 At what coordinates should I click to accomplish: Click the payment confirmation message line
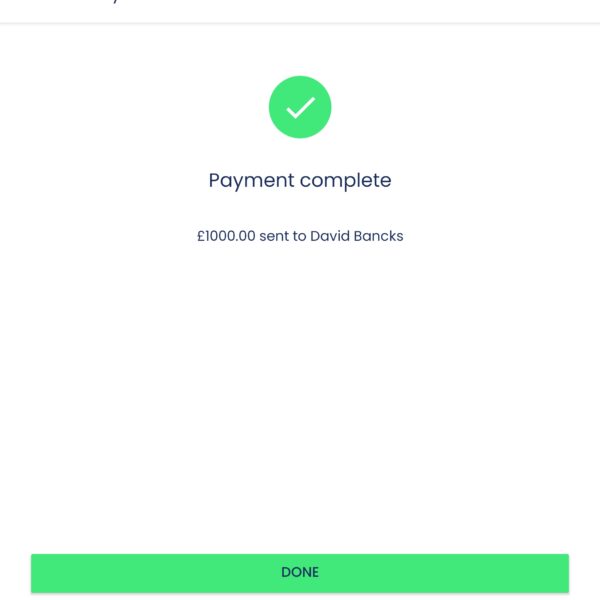[x=300, y=237]
